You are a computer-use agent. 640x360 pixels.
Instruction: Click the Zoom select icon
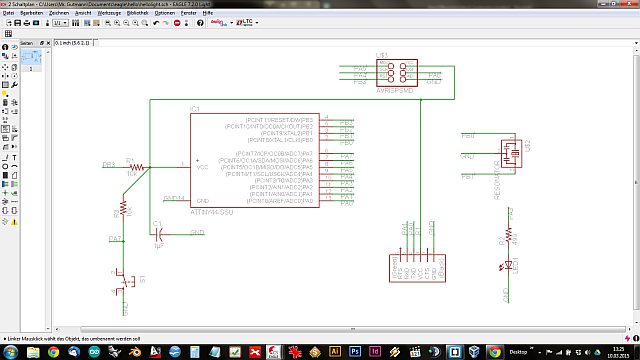pyautogui.click(x=145, y=23)
